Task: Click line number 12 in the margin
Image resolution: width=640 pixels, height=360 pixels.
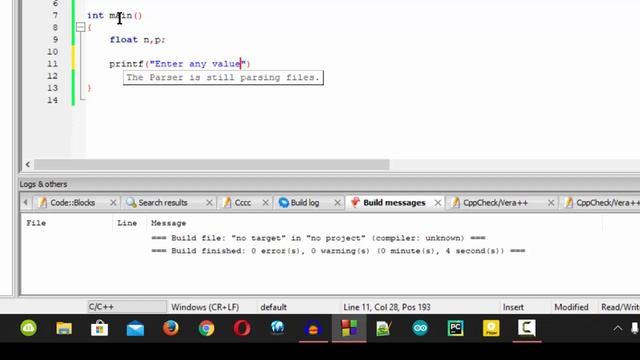Action: pos(53,76)
